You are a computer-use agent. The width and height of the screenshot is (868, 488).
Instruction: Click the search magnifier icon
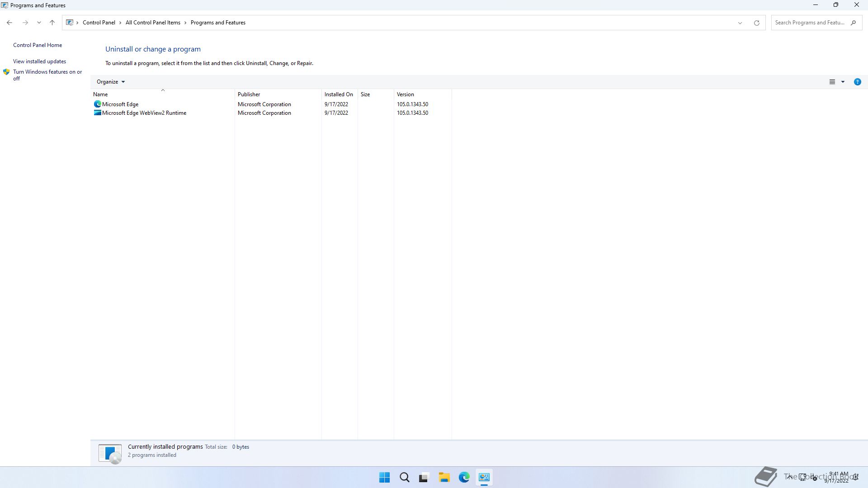click(x=854, y=23)
